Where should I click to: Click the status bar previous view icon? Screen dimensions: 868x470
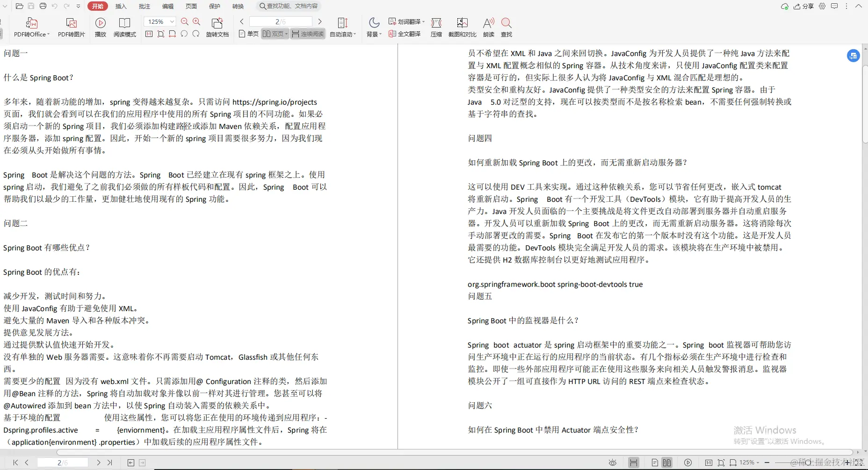click(131, 463)
